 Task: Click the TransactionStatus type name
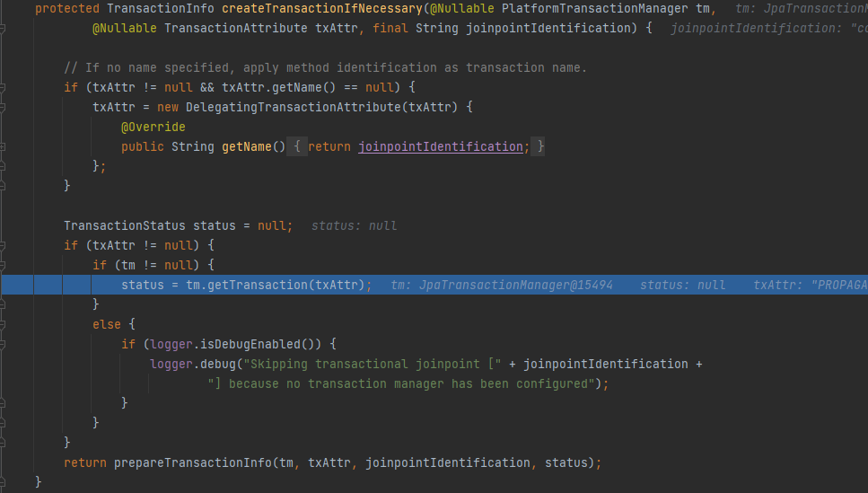(125, 225)
